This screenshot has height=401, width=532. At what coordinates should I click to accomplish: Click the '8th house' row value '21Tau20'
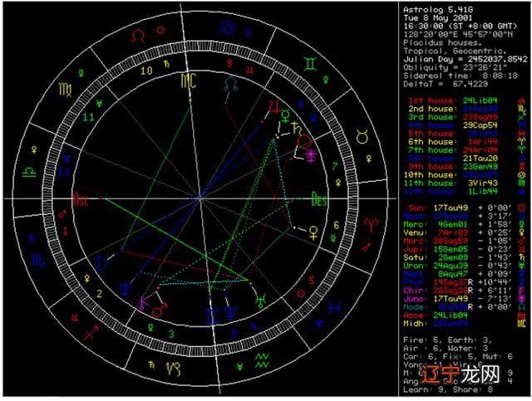click(480, 159)
